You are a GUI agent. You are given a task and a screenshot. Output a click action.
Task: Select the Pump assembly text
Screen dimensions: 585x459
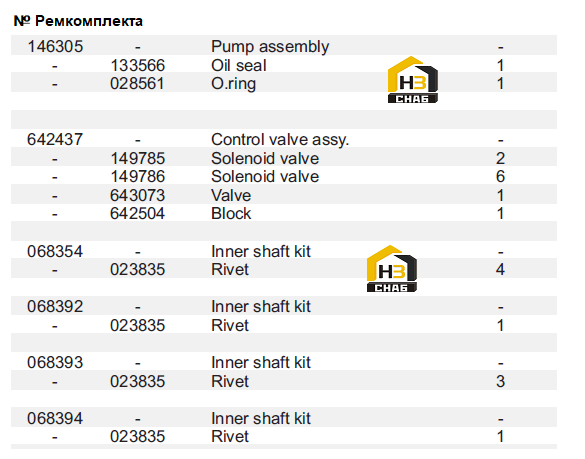click(270, 47)
